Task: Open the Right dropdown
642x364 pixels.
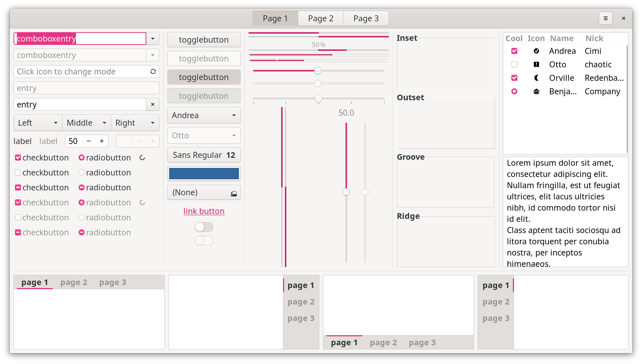Action: (135, 123)
